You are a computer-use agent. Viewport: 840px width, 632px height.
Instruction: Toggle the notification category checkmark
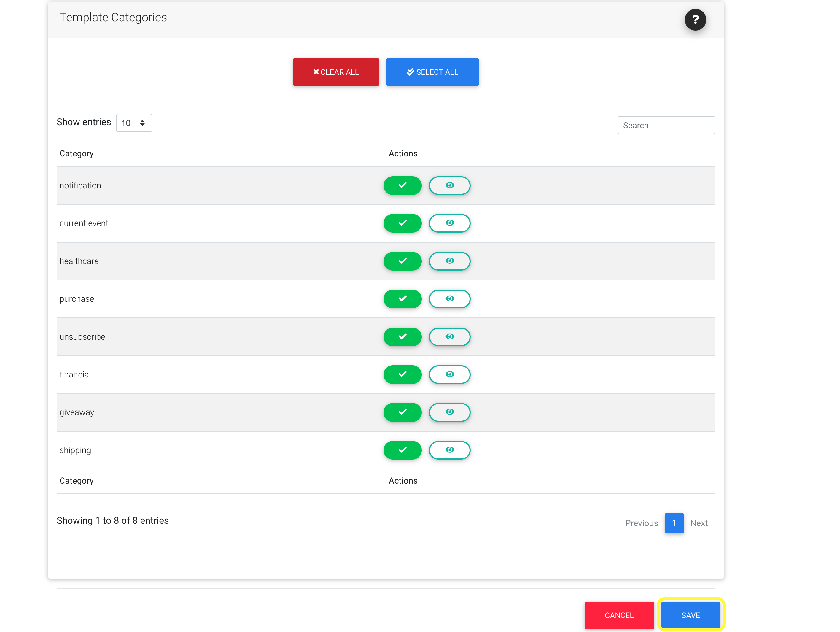[402, 185]
